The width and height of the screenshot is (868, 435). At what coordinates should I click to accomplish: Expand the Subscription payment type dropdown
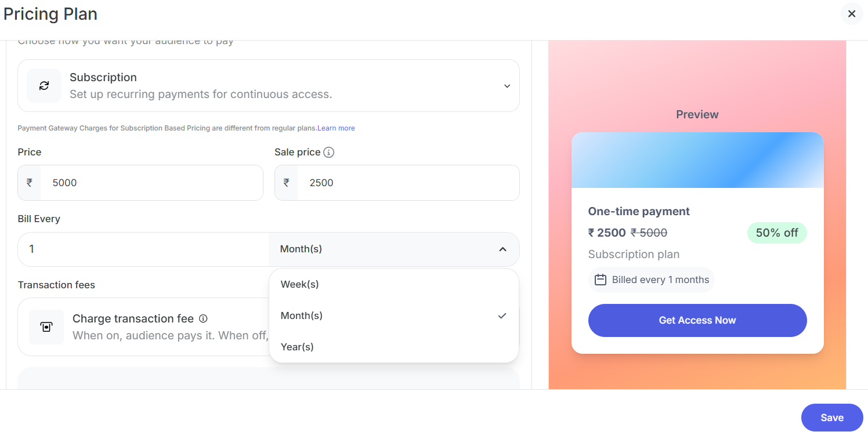coord(507,86)
